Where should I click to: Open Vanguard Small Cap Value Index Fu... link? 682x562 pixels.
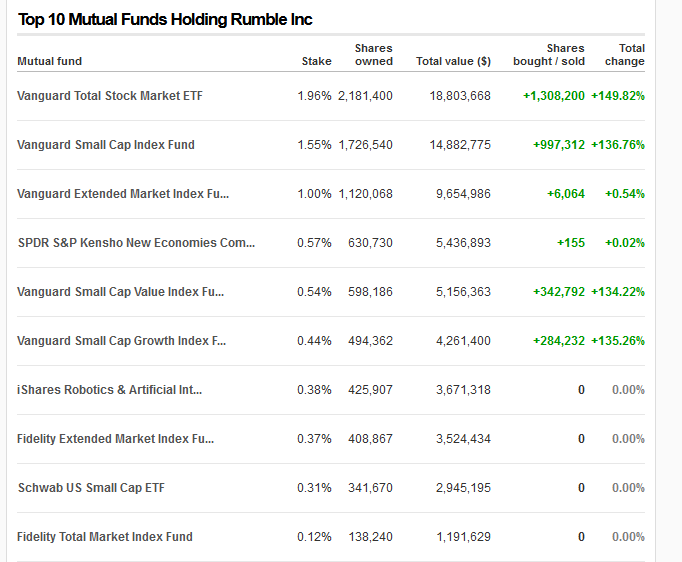coord(120,292)
